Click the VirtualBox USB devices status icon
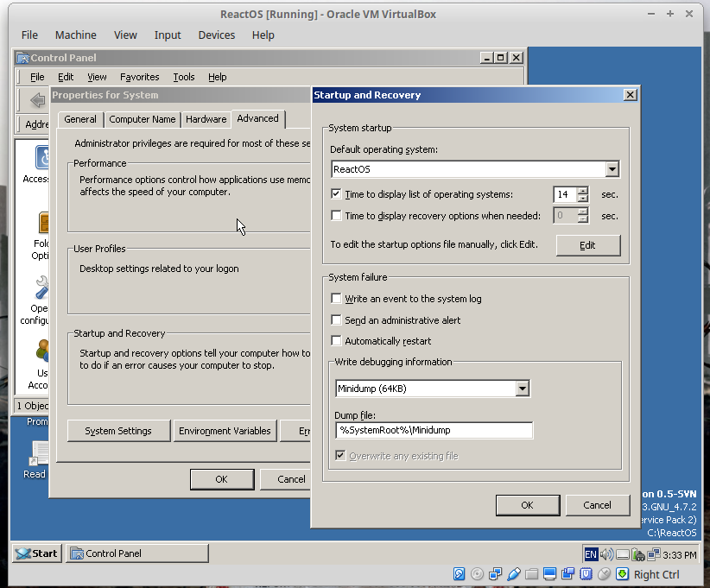710x588 pixels. 513,574
